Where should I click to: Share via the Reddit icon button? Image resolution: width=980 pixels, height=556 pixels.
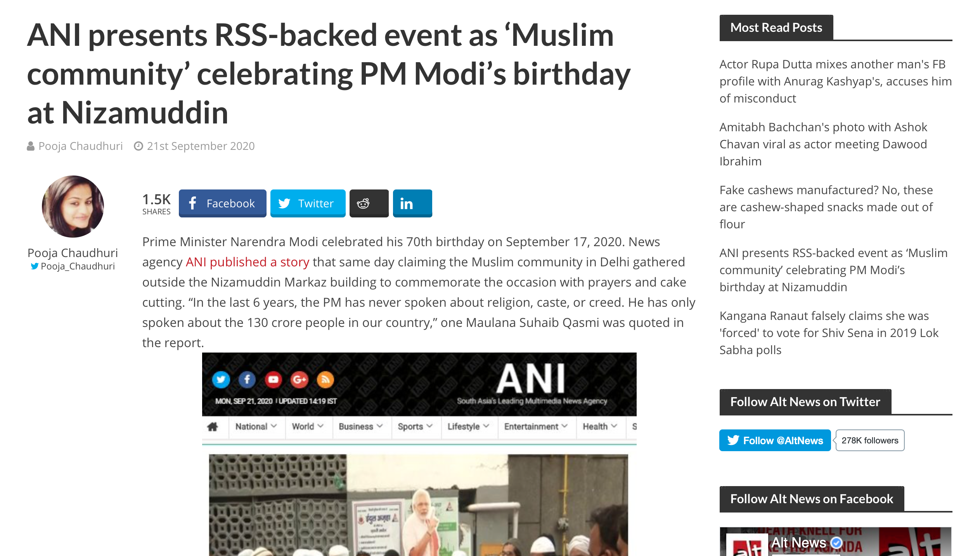(x=369, y=203)
